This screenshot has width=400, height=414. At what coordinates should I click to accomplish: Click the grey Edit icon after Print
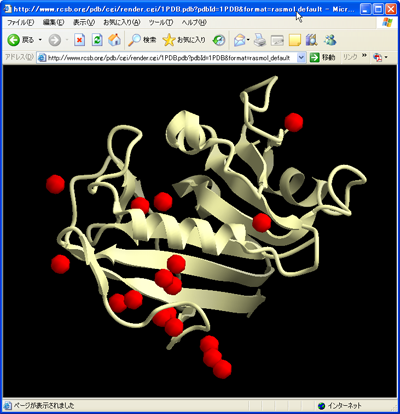click(277, 40)
